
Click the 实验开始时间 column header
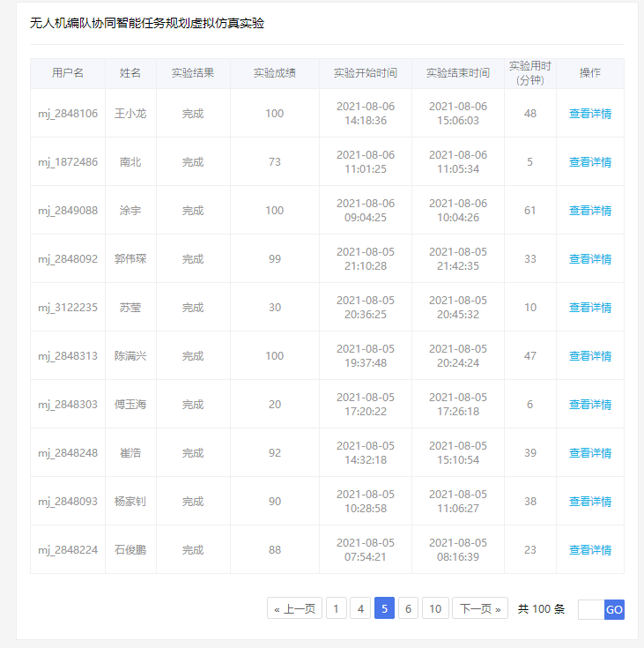tap(366, 73)
